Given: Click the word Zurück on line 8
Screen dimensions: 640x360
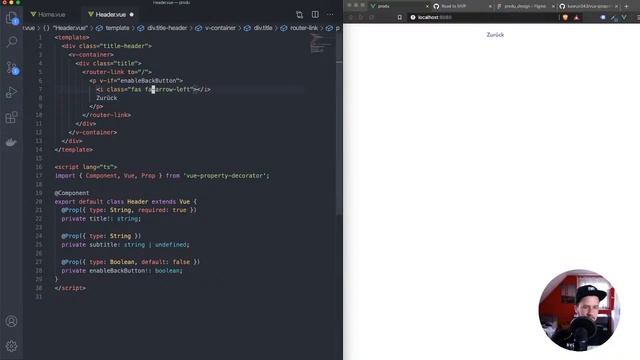Looking at the screenshot, I should point(107,98).
